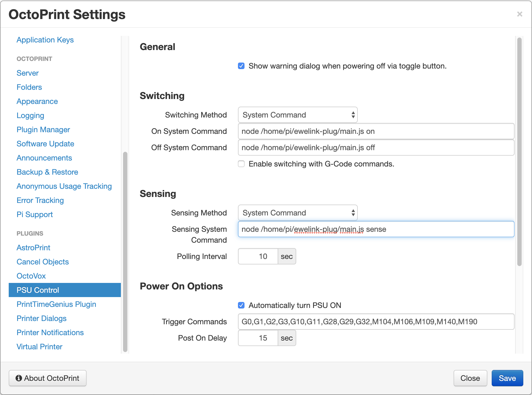
Task: Open the Switching Method dropdown
Action: pyautogui.click(x=298, y=115)
